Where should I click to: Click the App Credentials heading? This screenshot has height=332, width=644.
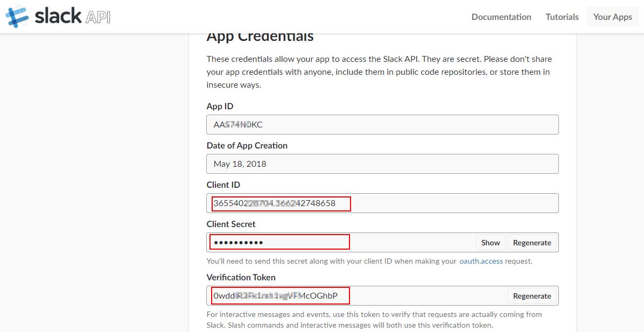coord(260,36)
